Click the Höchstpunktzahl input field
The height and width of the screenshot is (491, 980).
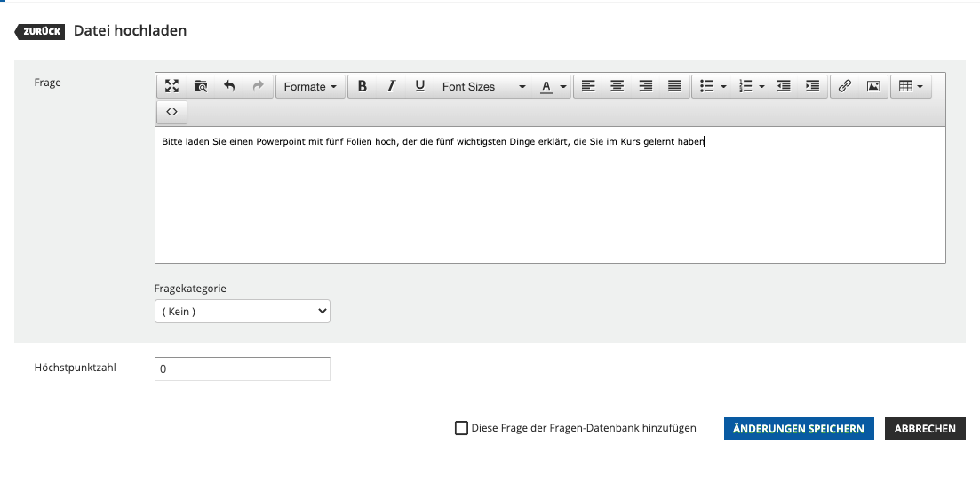242,368
